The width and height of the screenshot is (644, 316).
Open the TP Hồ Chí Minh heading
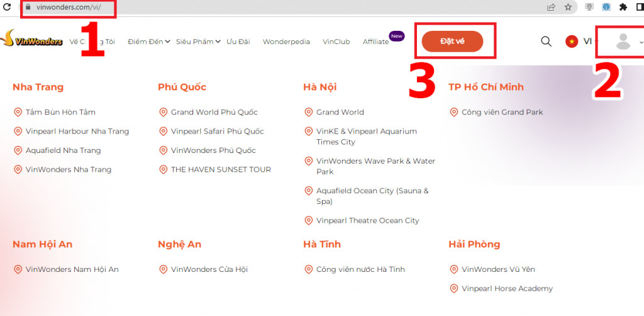[x=486, y=87]
